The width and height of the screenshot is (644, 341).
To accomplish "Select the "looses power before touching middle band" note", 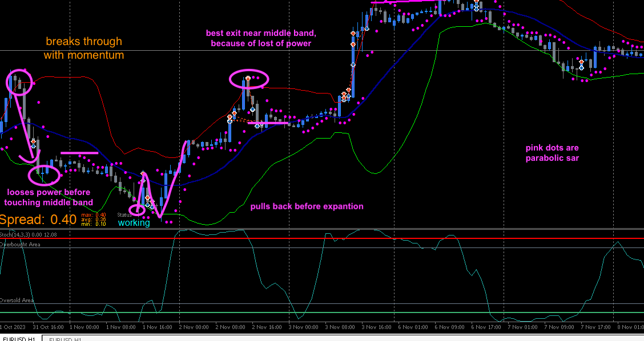I will tap(49, 197).
